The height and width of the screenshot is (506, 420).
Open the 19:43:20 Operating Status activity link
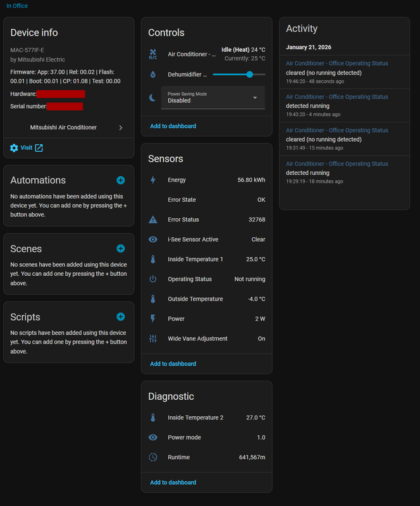337,97
